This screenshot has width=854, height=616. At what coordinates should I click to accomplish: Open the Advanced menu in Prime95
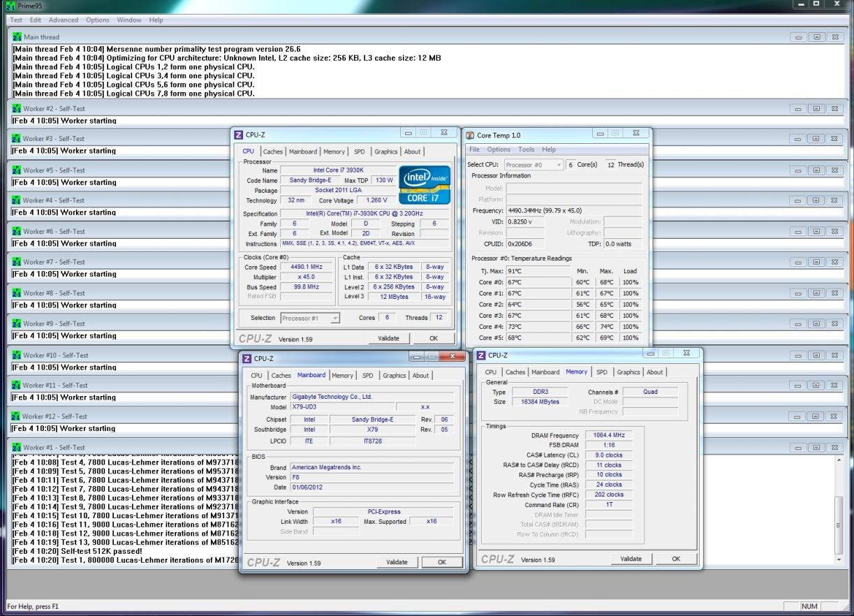pyautogui.click(x=63, y=20)
